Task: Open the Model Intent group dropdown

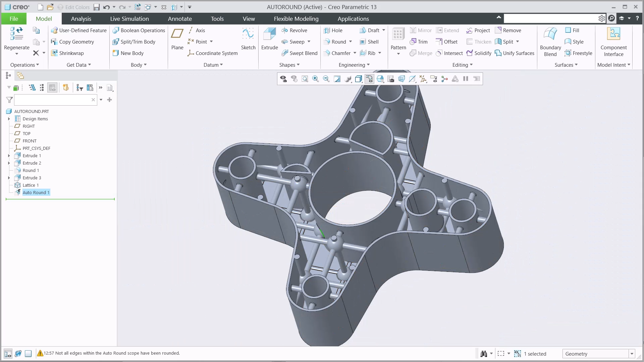Action: (x=613, y=65)
